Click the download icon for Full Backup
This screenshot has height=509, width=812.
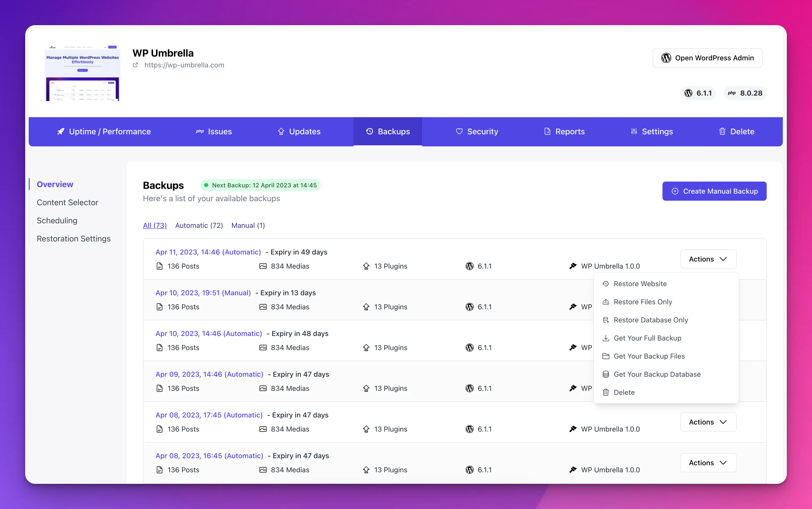(606, 338)
